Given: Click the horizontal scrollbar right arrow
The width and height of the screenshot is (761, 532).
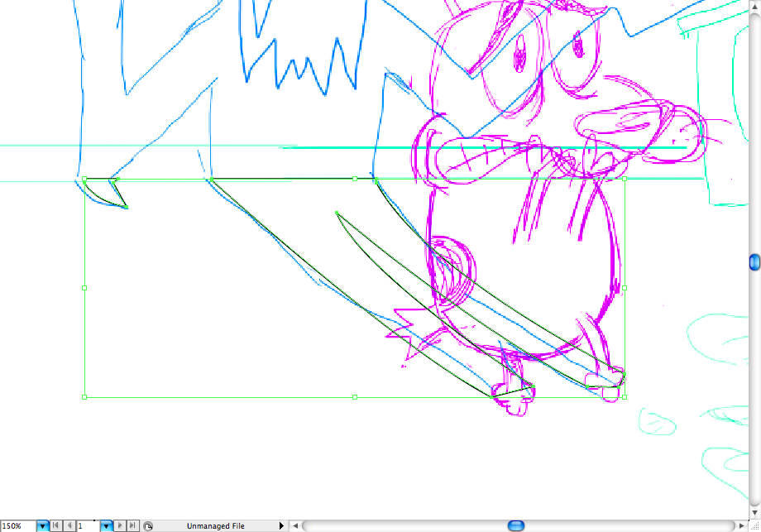Looking at the screenshot, I should click(x=742, y=525).
